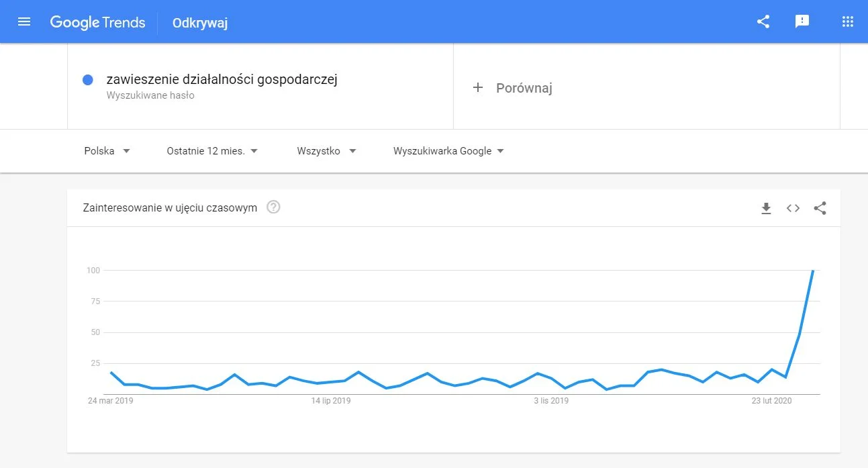
Task: Click the 14 lip 2019 axis label
Action: [x=331, y=401]
